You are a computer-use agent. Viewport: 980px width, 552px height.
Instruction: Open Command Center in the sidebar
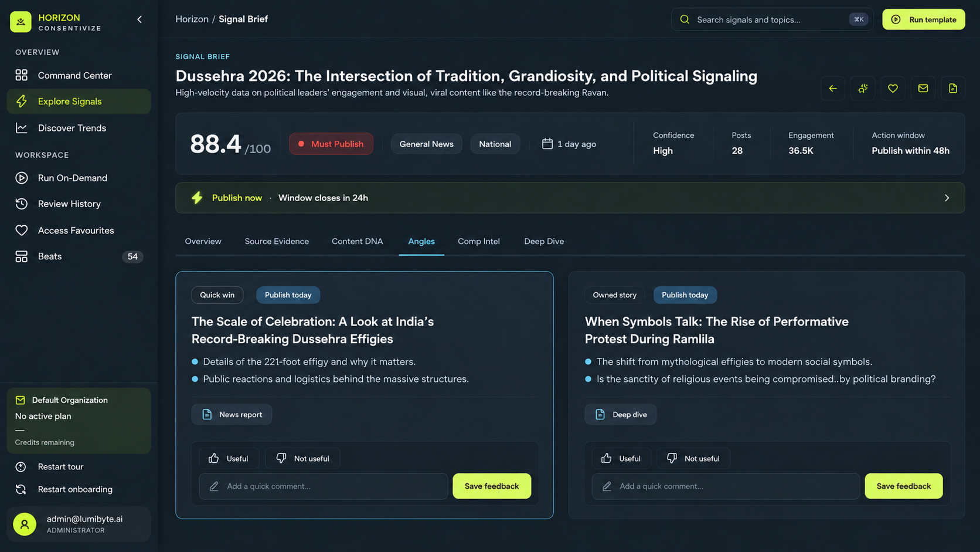(x=79, y=75)
